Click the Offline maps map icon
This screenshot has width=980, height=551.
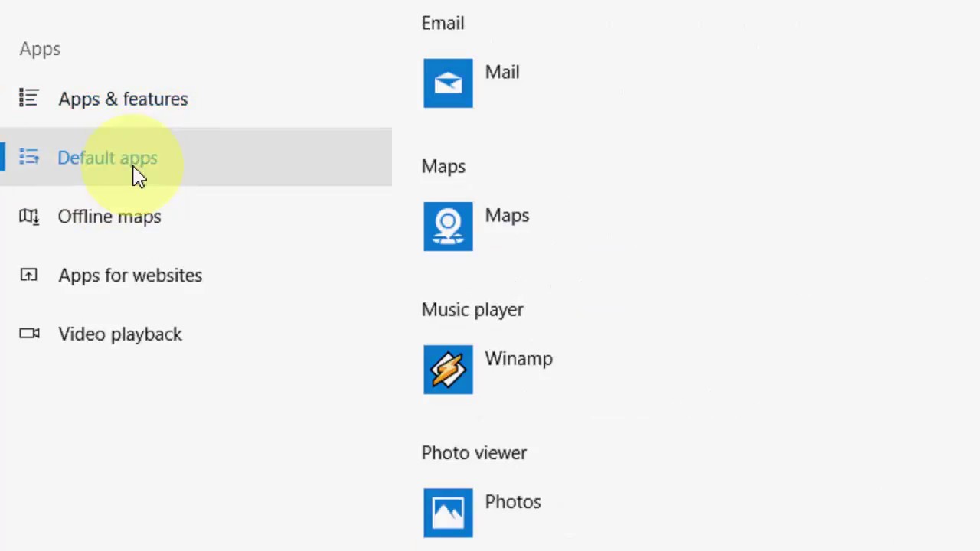point(29,216)
